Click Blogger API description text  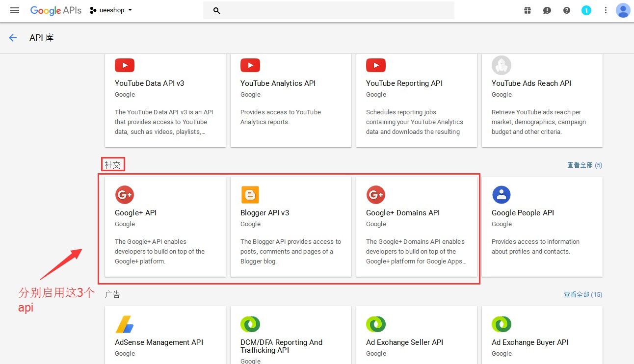291,252
